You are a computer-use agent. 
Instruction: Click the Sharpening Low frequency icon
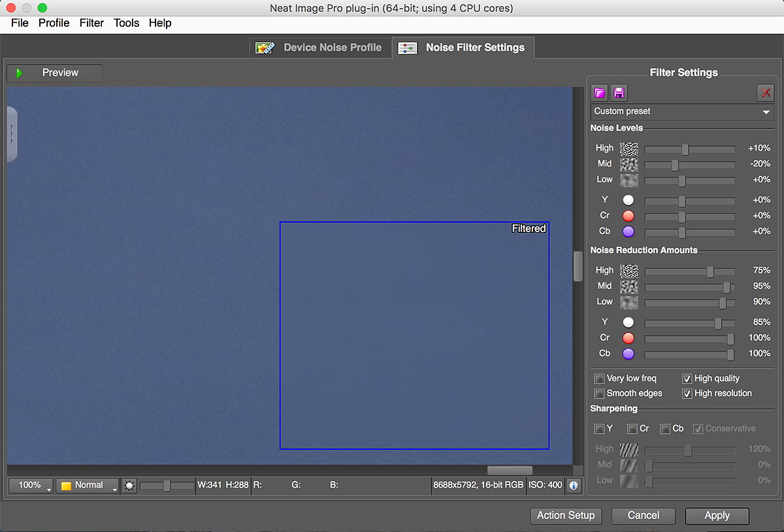629,480
